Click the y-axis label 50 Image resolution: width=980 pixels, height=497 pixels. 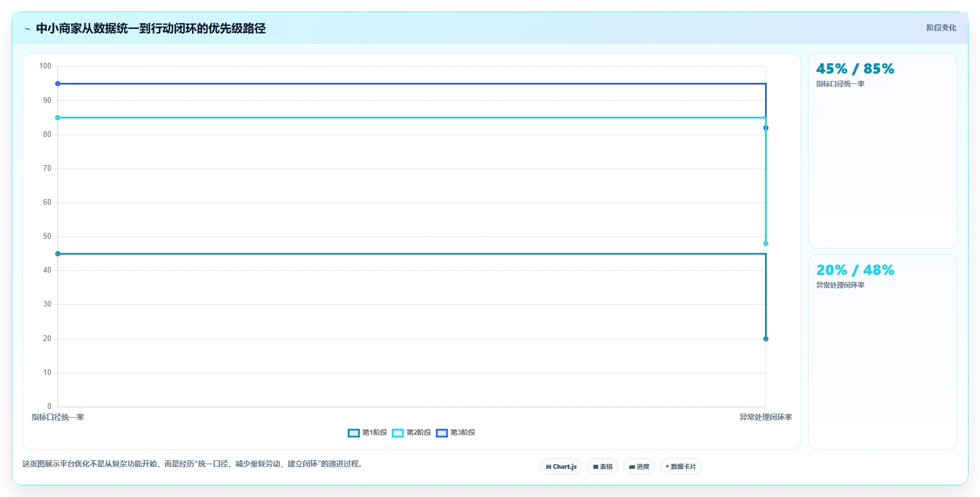click(x=47, y=236)
